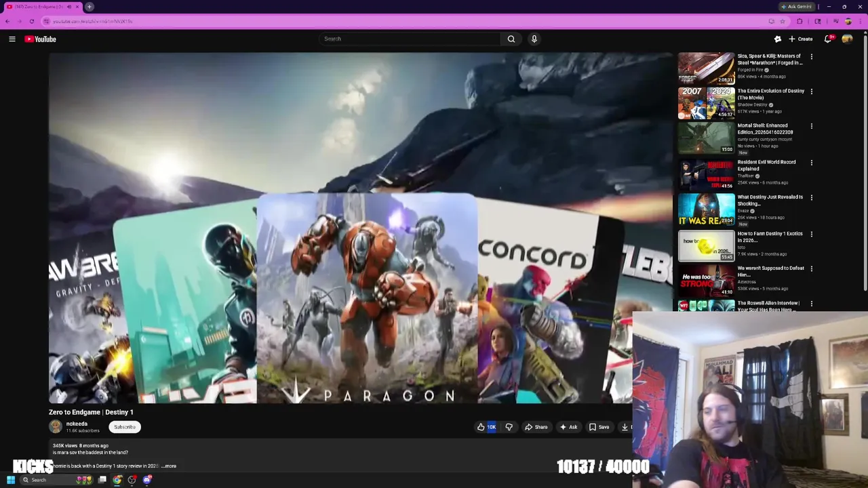Click the youtube.com address bar URL

(x=93, y=21)
